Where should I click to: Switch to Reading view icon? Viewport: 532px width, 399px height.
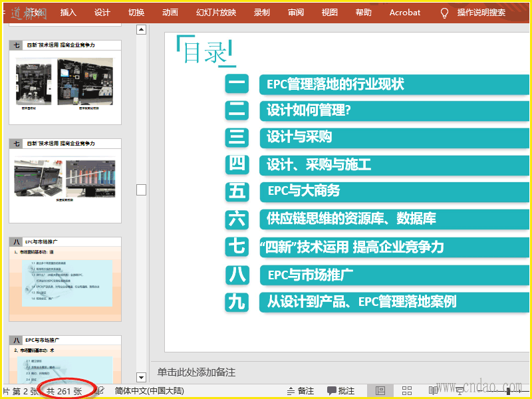pos(434,391)
